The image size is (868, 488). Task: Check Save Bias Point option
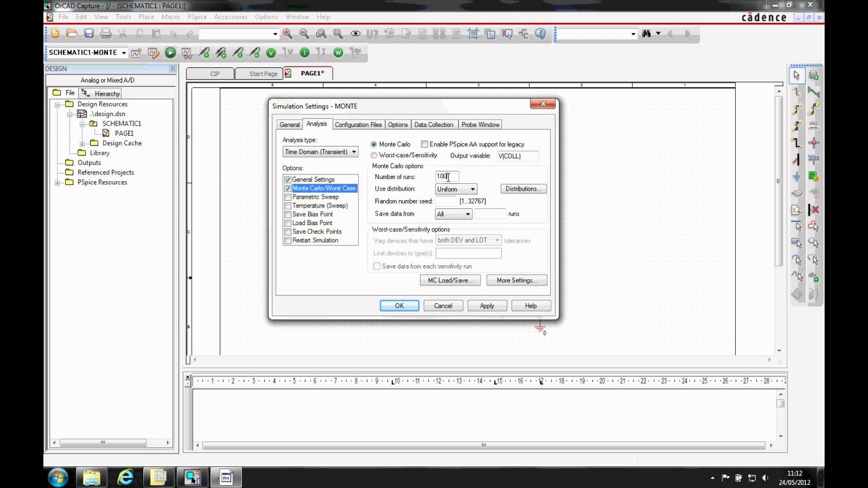[x=288, y=214]
